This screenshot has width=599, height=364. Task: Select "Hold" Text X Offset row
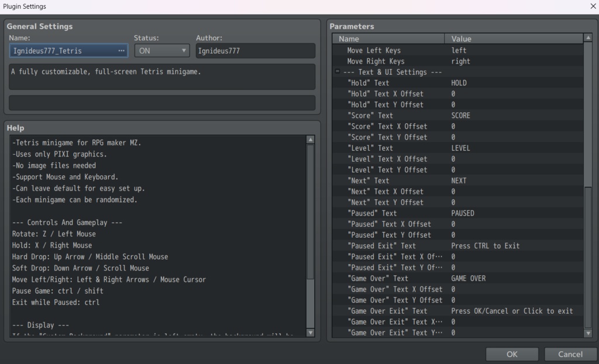[x=457, y=93]
